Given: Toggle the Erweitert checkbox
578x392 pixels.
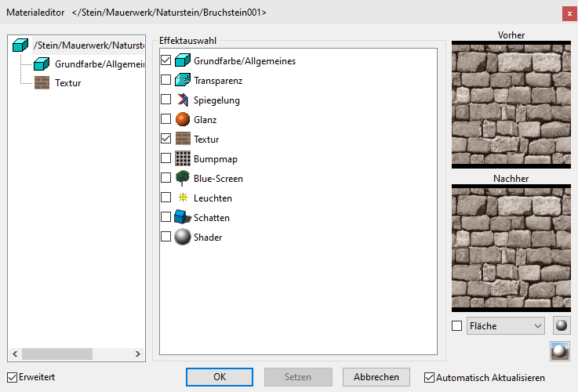Looking at the screenshot, I should [x=13, y=377].
